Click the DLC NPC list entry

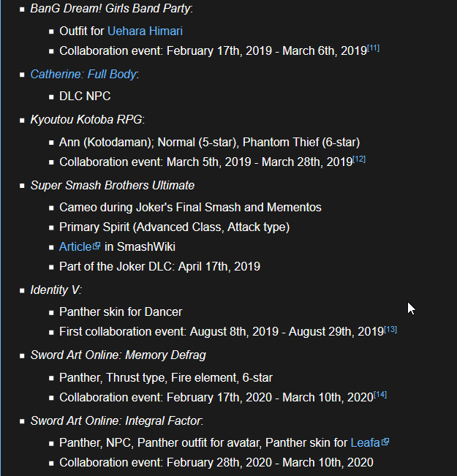[85, 96]
